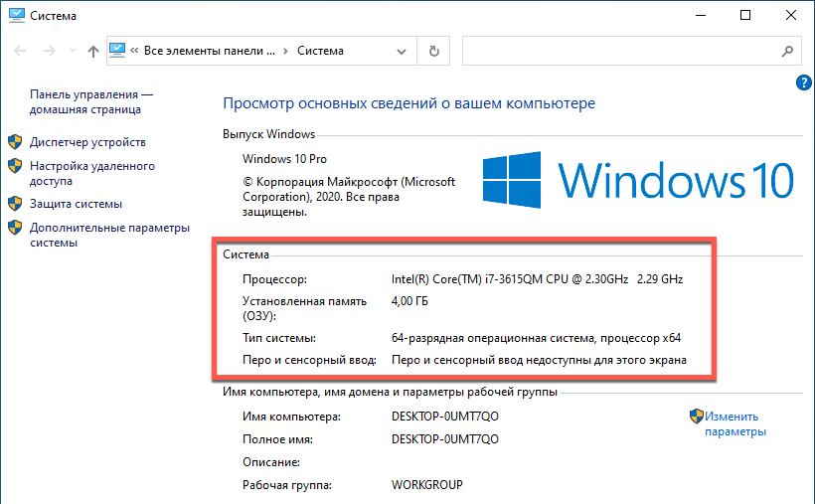This screenshot has height=504, width=815.
Task: Click the 'Описание:' label
Action: pyautogui.click(x=270, y=462)
